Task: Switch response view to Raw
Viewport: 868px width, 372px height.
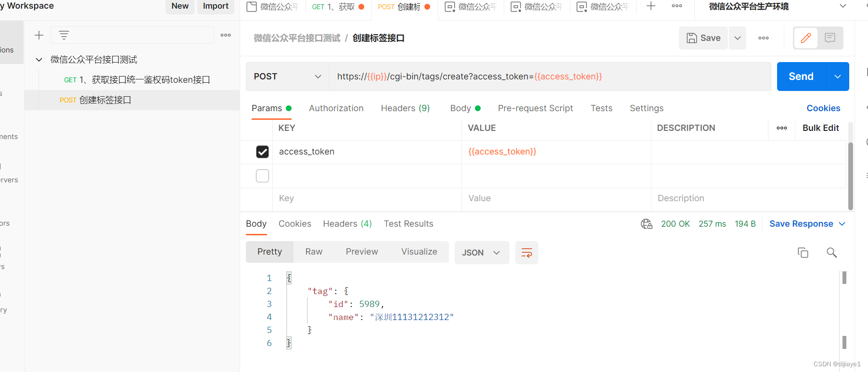Action: tap(314, 252)
